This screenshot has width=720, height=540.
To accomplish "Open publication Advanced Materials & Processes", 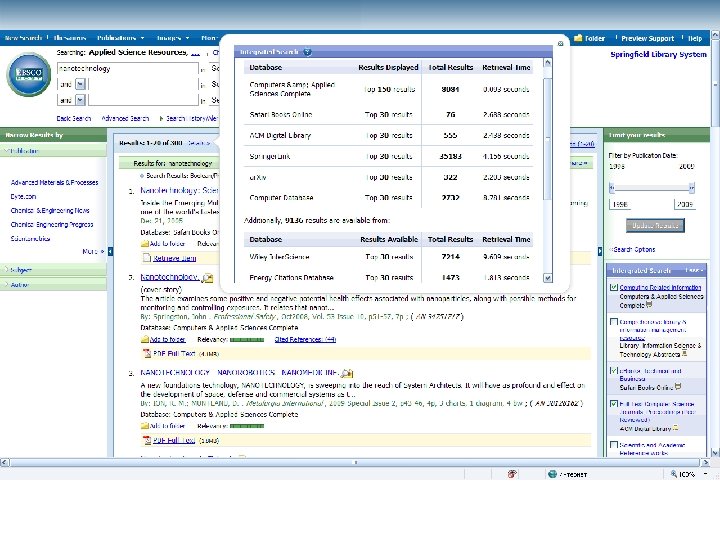I will 54,182.
